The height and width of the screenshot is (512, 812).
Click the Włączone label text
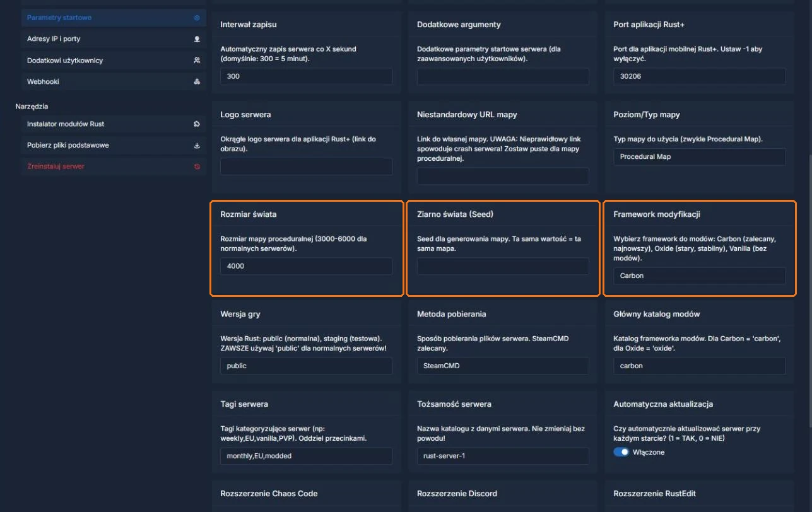coord(648,452)
